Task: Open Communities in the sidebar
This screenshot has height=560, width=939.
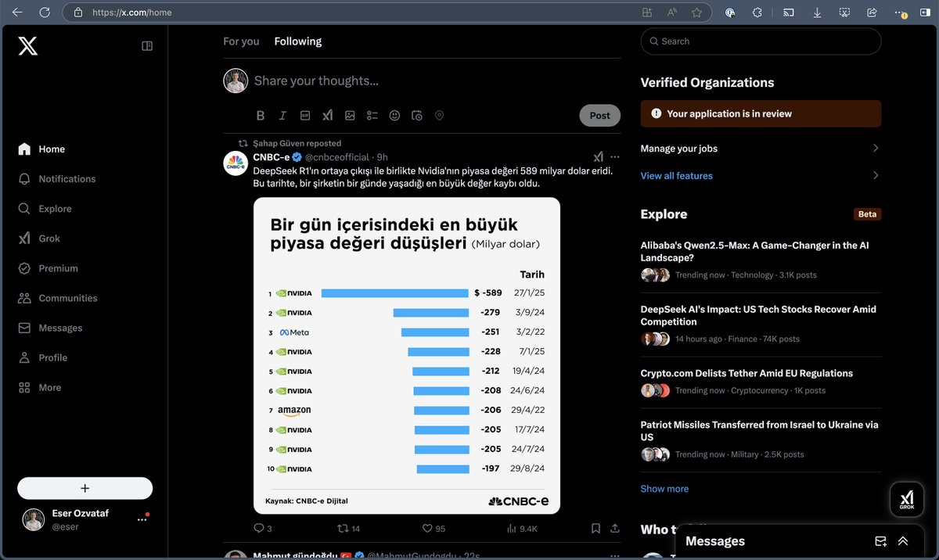Action: pyautogui.click(x=57, y=298)
